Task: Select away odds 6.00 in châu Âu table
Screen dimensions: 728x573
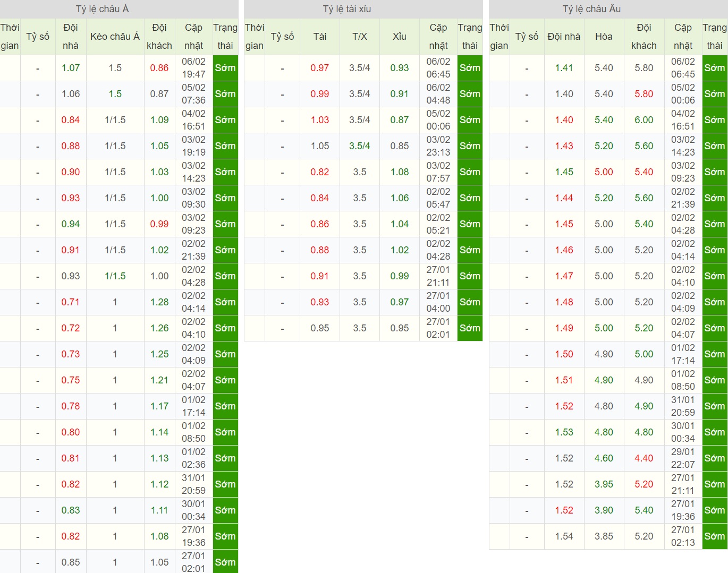Action: click(x=644, y=120)
